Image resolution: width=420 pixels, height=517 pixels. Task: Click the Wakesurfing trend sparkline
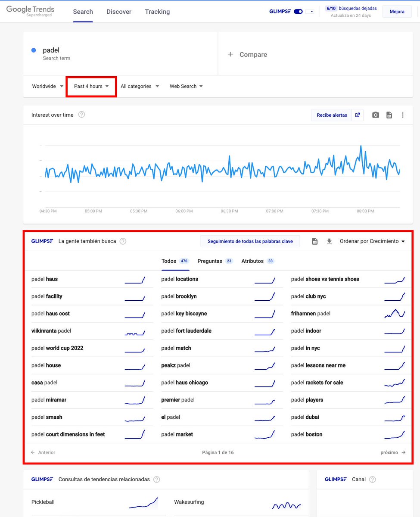coord(286,505)
